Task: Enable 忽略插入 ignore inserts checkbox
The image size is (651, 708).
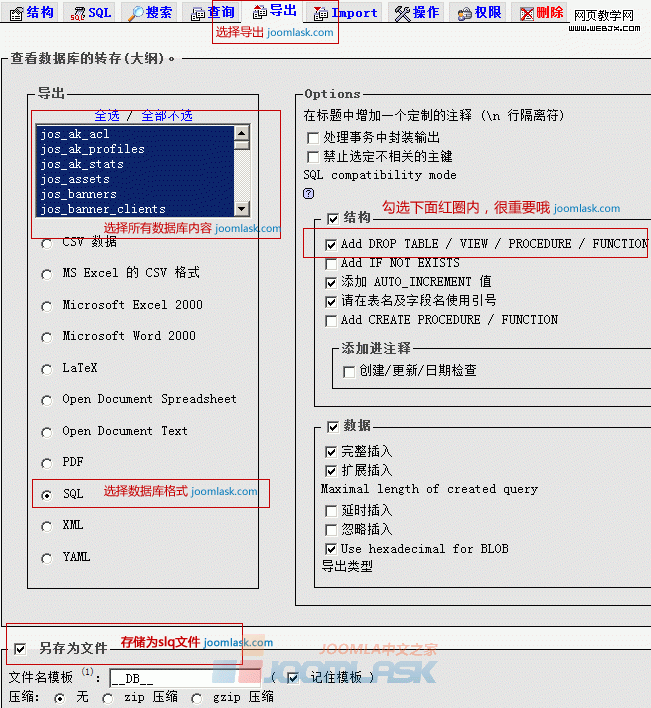Action: click(x=331, y=530)
